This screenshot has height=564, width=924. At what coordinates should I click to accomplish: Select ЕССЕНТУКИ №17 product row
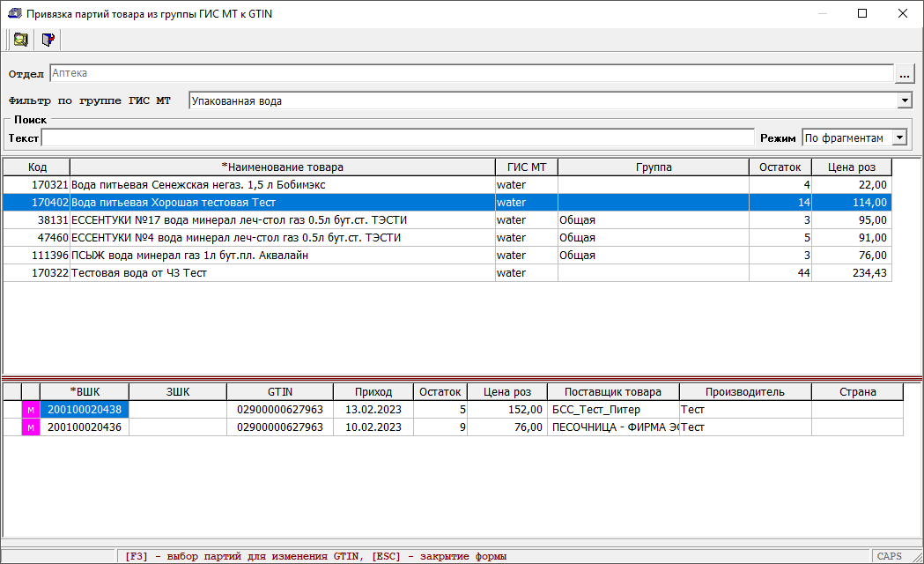pos(282,220)
